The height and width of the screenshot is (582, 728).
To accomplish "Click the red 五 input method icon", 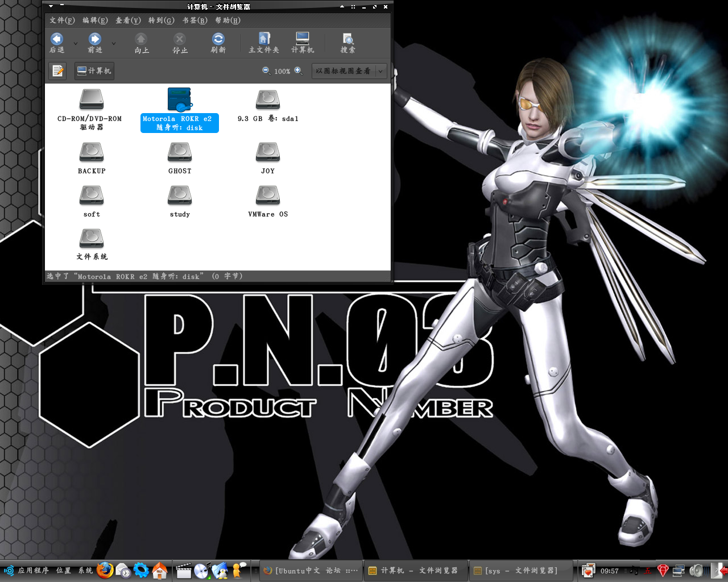I will 647,571.
